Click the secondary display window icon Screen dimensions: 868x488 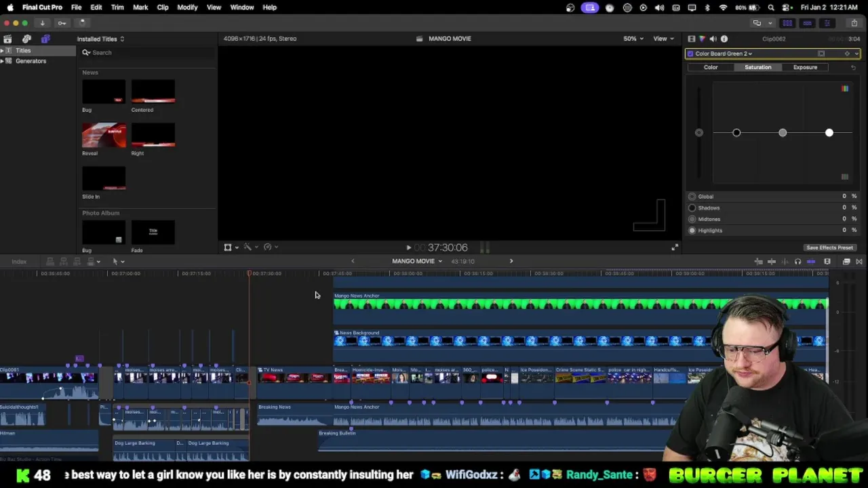click(x=757, y=23)
